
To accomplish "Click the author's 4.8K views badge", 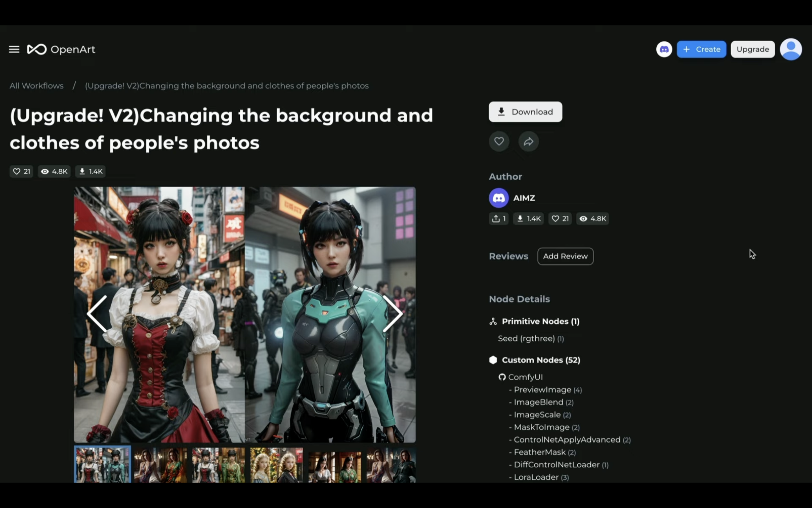I will (593, 219).
